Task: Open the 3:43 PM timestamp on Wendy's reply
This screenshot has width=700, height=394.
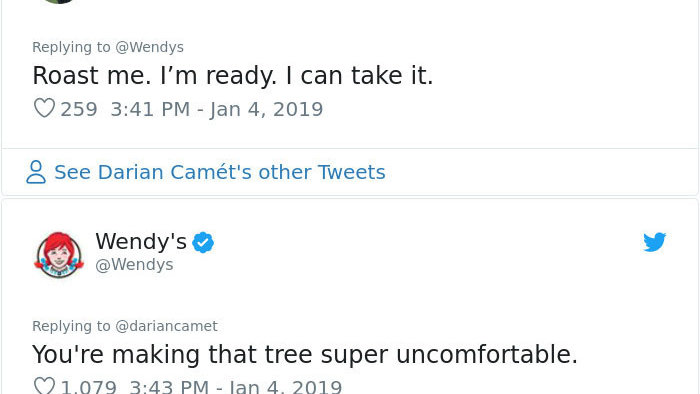Action: tap(236, 386)
